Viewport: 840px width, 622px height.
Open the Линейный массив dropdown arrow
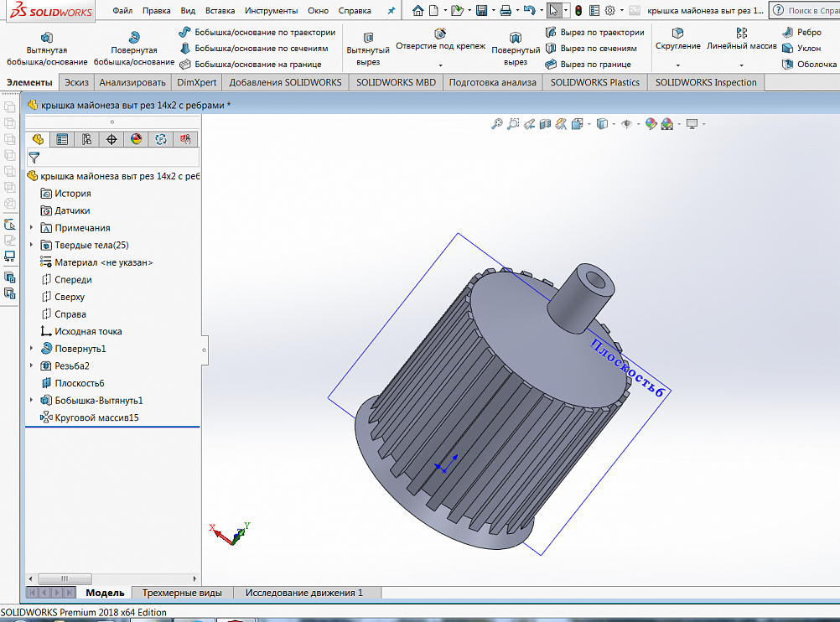click(x=741, y=65)
